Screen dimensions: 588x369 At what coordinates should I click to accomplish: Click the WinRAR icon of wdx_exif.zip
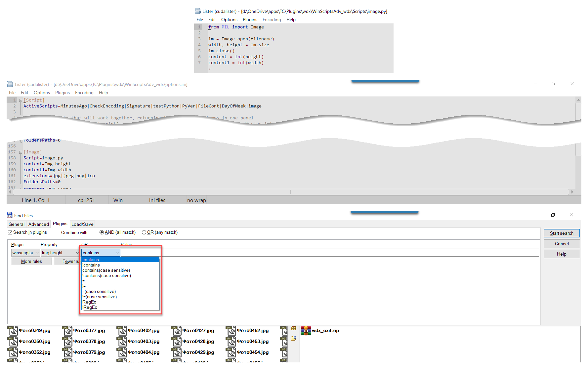pos(306,331)
